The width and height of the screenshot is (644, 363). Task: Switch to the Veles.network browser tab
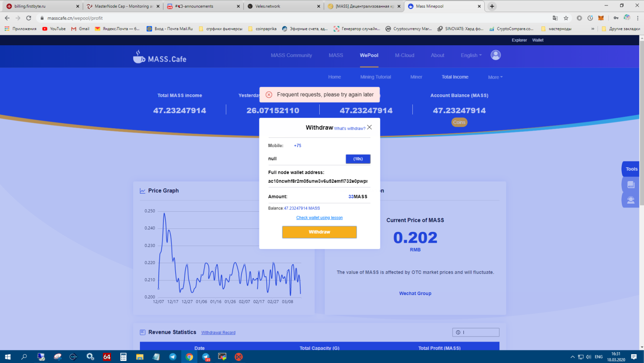click(283, 6)
